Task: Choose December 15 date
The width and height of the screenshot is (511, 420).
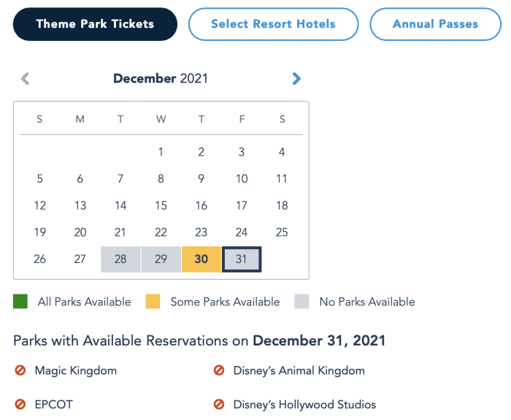Action: tap(161, 206)
